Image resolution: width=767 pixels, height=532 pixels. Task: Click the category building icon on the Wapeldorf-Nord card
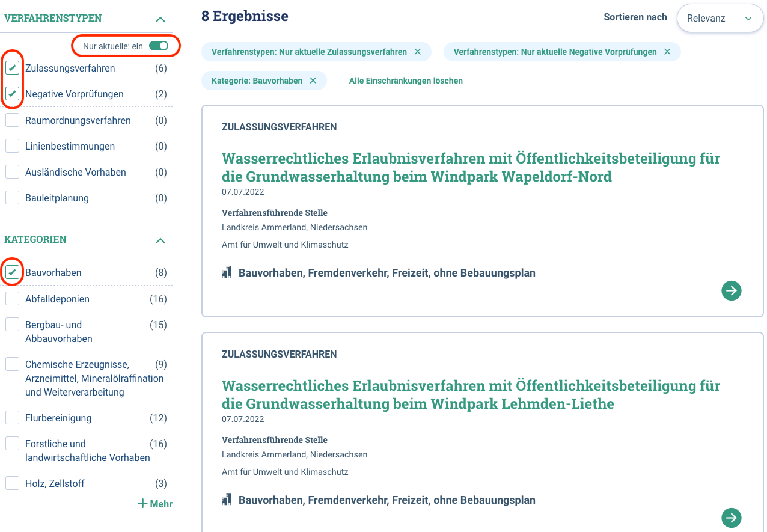227,272
